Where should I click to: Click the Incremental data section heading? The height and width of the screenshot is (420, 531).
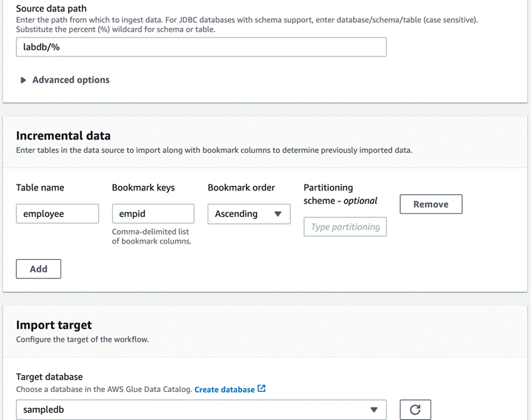(x=64, y=136)
